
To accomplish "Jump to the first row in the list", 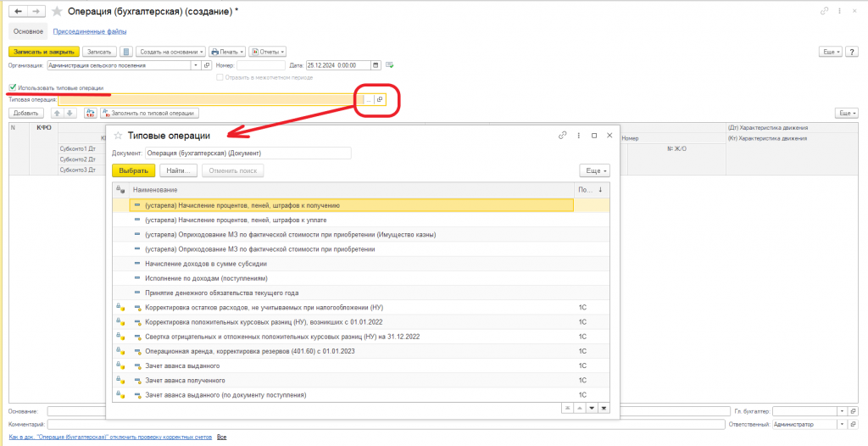I will pyautogui.click(x=567, y=408).
